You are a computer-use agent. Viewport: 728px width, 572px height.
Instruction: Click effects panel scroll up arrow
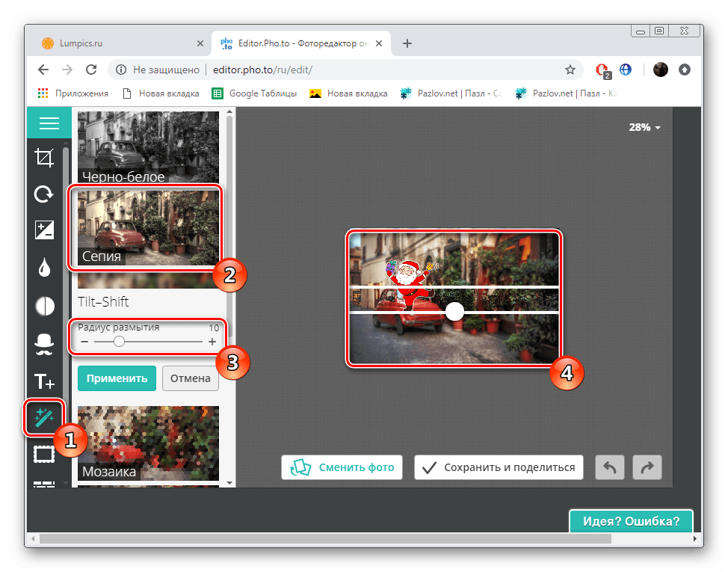pyautogui.click(x=229, y=112)
